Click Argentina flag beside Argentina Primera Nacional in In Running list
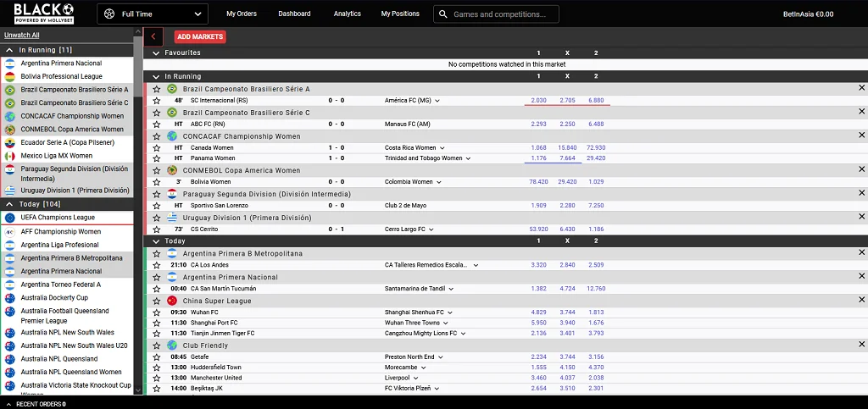Screen dimensions: 868x409 (10, 63)
